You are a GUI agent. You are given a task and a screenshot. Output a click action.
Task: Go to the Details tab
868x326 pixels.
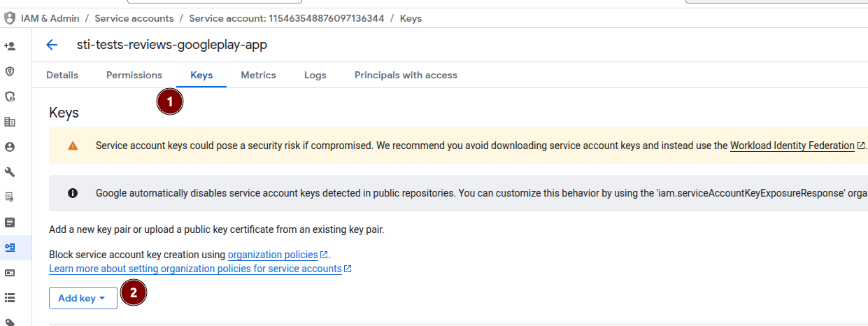[62, 75]
